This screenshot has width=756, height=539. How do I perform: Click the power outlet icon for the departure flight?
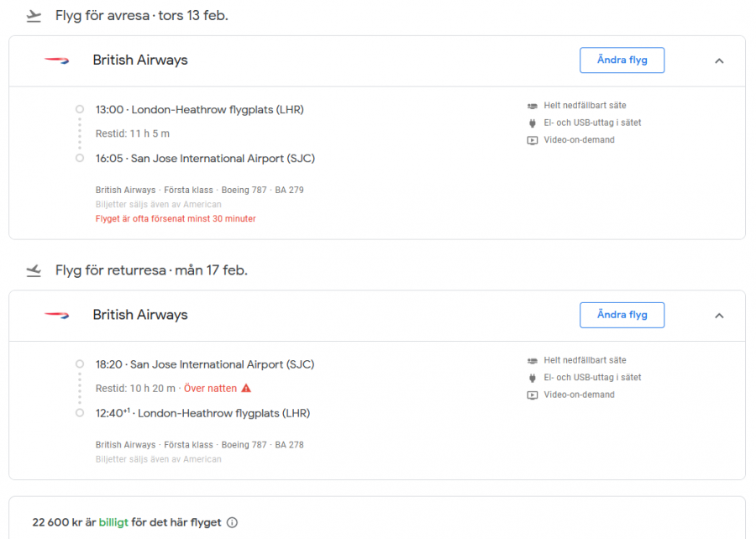(532, 123)
